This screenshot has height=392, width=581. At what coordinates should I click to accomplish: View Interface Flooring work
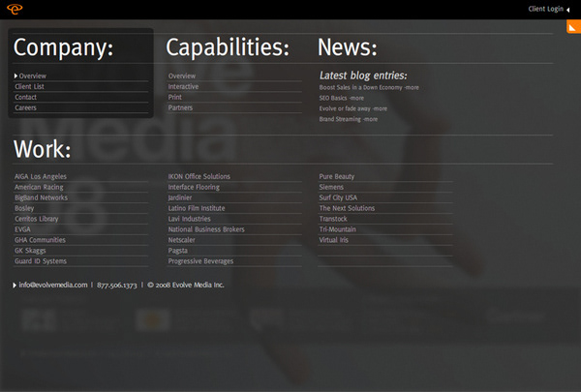(194, 187)
